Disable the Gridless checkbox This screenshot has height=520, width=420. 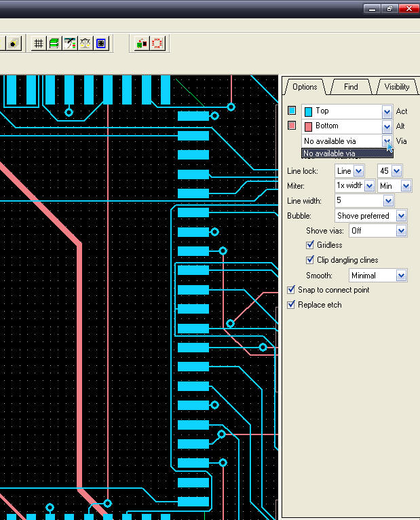pos(311,245)
